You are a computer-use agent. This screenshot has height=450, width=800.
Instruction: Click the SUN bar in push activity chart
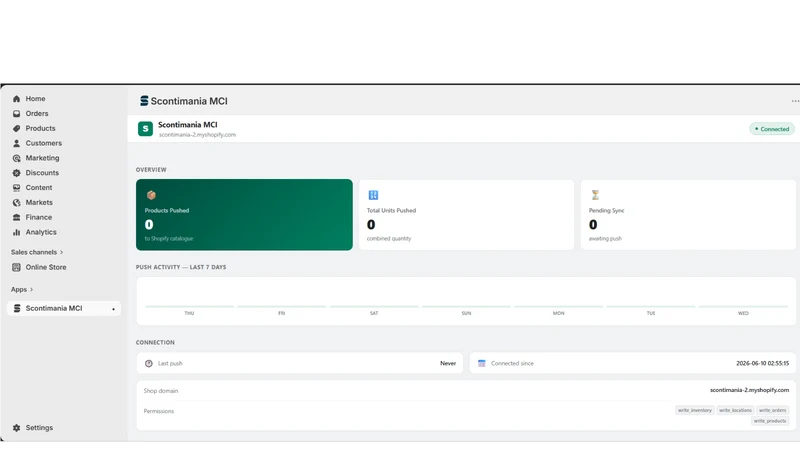466,307
